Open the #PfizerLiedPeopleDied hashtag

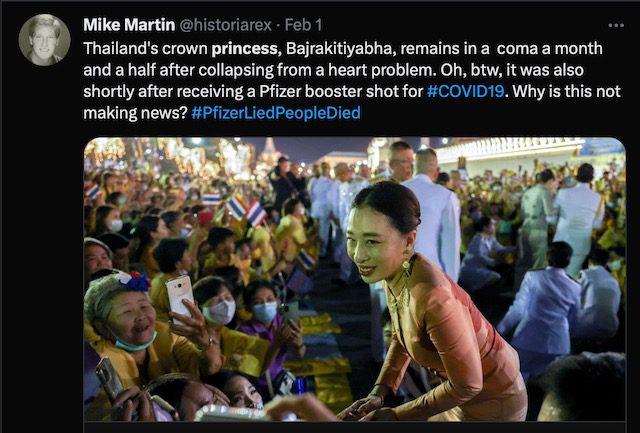[x=276, y=113]
